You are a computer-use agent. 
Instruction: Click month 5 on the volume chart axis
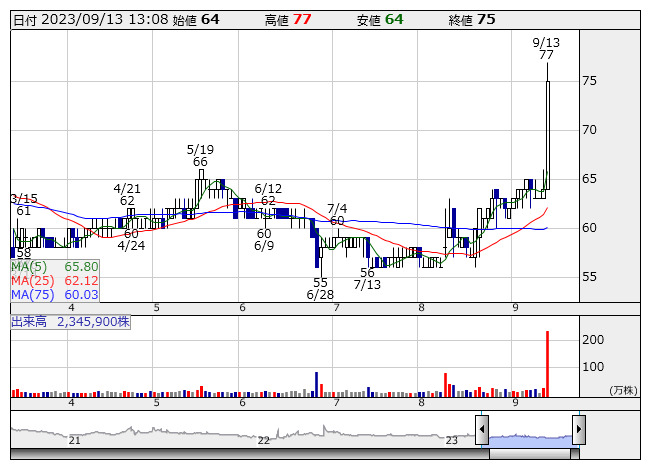[x=156, y=403]
